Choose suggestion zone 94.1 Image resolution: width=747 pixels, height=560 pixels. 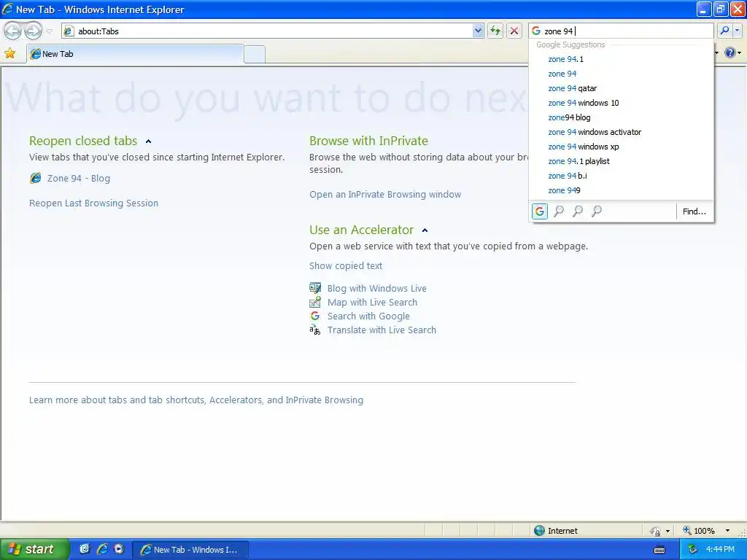coord(622,59)
